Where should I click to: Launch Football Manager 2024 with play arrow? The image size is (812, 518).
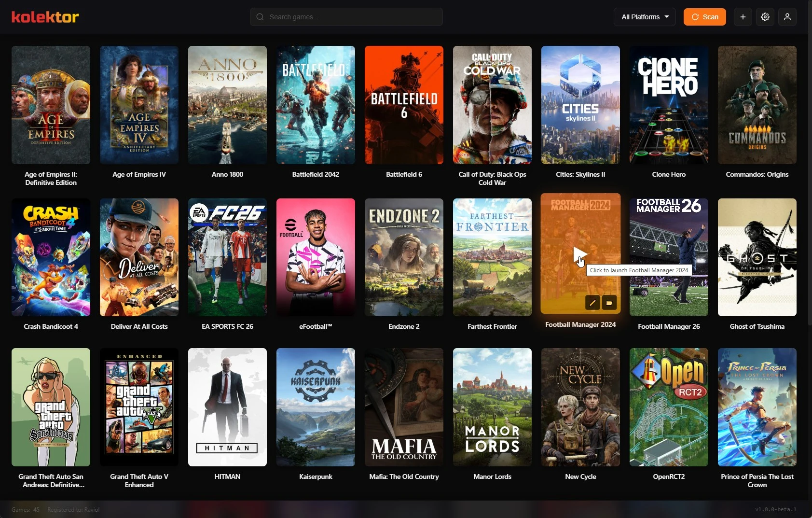580,254
